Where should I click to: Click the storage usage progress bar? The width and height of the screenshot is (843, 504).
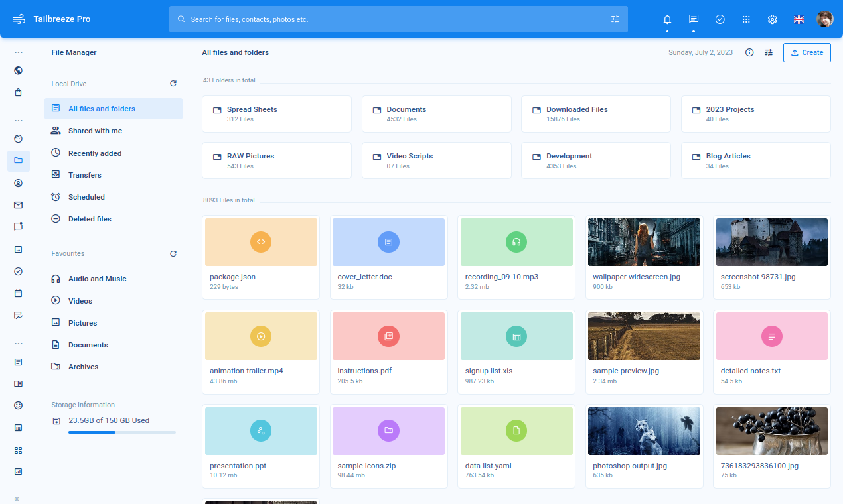point(122,432)
